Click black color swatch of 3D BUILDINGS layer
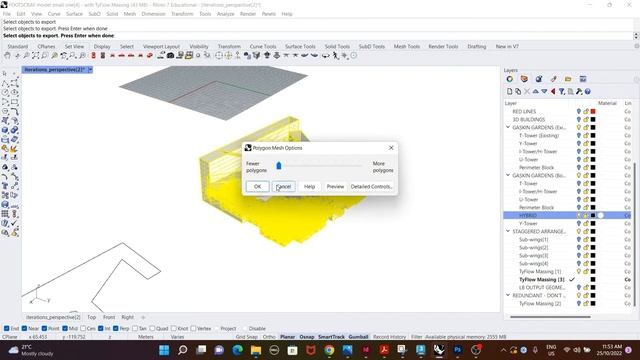The height and width of the screenshot is (360, 640). pos(593,120)
